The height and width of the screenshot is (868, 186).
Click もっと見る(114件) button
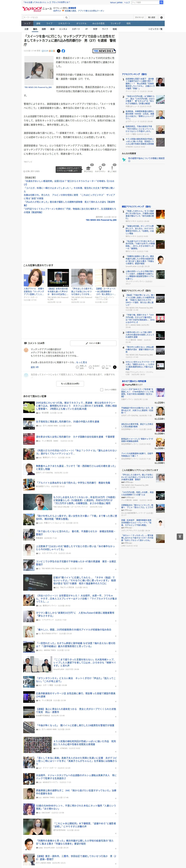coord(70,384)
